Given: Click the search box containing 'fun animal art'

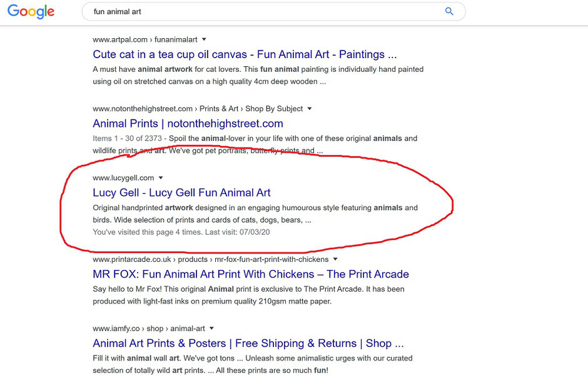Looking at the screenshot, I should point(273,11).
